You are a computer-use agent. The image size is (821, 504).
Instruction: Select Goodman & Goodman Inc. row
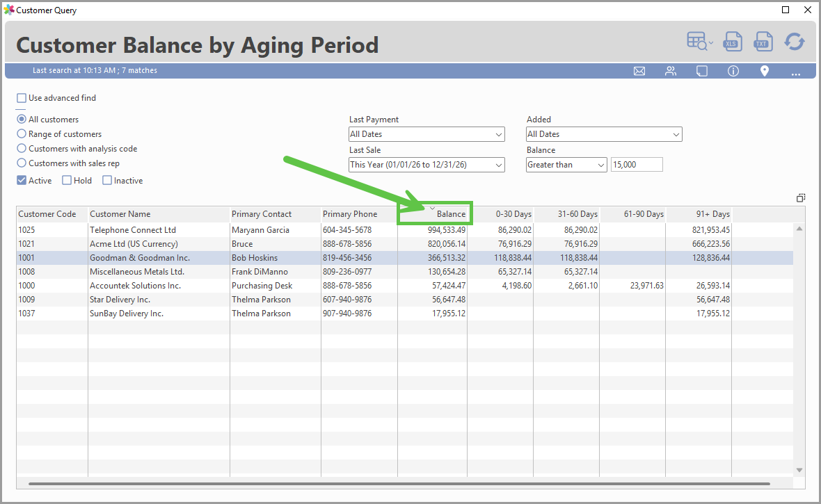405,257
